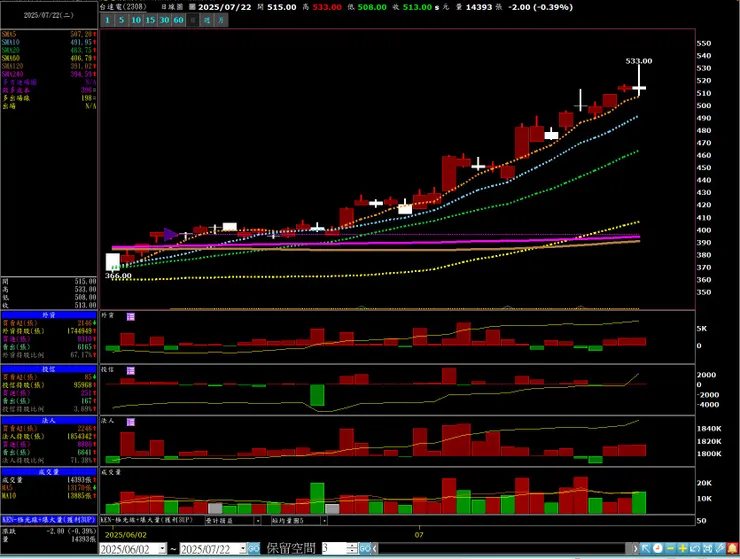Viewport: 740px width, 559px height.
Task: Click the yellow plus zoom-in icon
Action: coord(682,549)
